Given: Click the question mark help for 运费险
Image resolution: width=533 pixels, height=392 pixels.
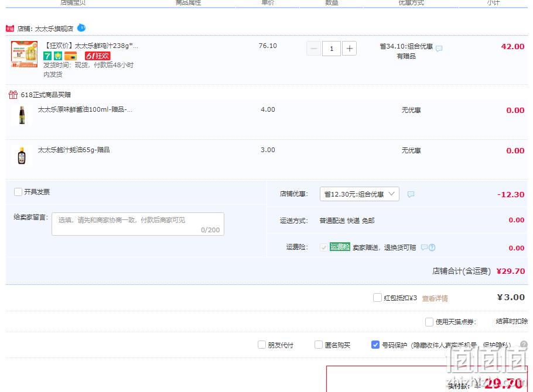Looking at the screenshot, I should (x=432, y=247).
